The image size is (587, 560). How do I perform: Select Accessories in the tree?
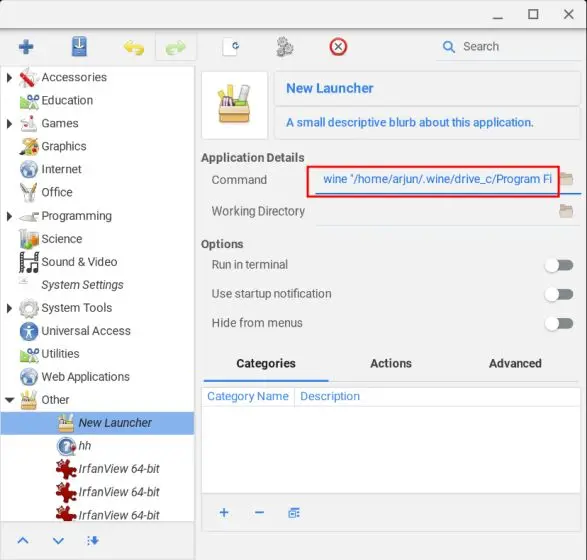coord(74,77)
